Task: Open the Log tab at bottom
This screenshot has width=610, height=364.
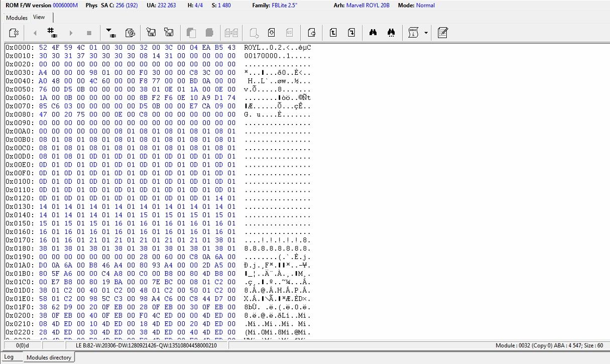Action: pyautogui.click(x=9, y=357)
